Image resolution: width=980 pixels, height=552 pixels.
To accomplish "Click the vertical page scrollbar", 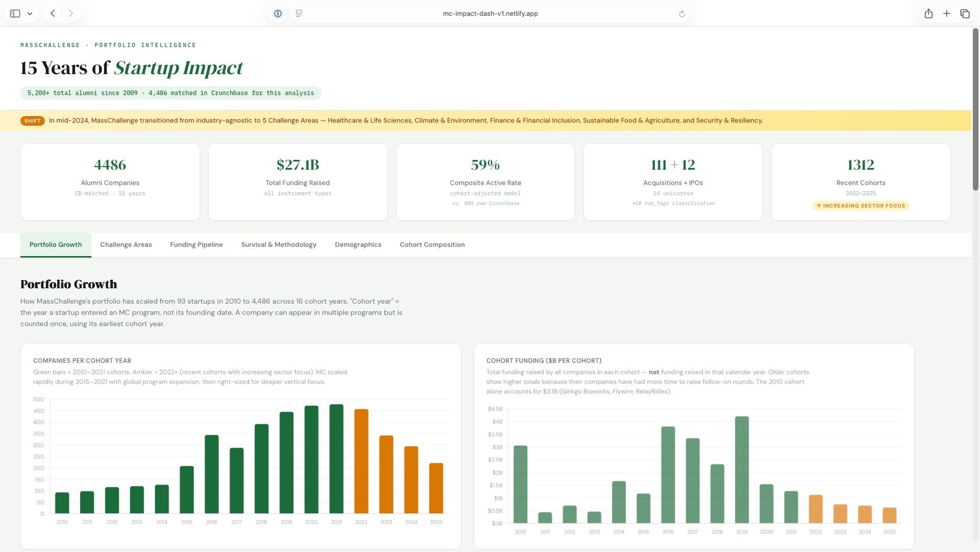I will 975,109.
